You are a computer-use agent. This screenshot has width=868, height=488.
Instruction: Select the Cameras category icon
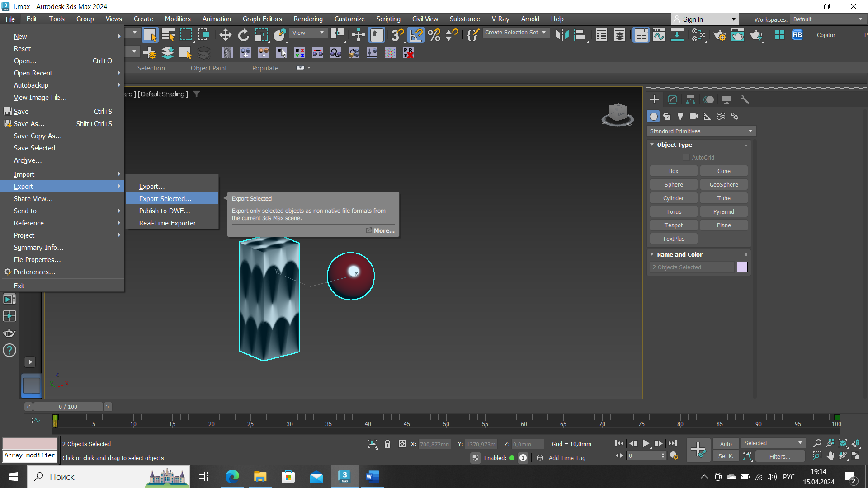[694, 116]
